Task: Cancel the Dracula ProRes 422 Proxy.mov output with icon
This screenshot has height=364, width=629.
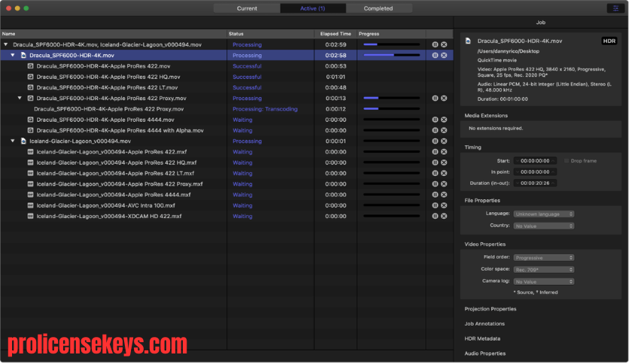Action: 444,99
